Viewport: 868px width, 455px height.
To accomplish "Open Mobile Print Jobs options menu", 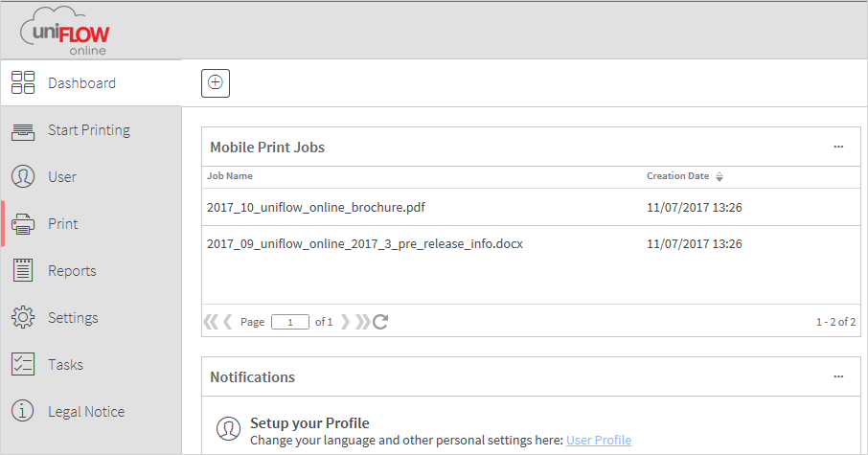I will pyautogui.click(x=838, y=147).
